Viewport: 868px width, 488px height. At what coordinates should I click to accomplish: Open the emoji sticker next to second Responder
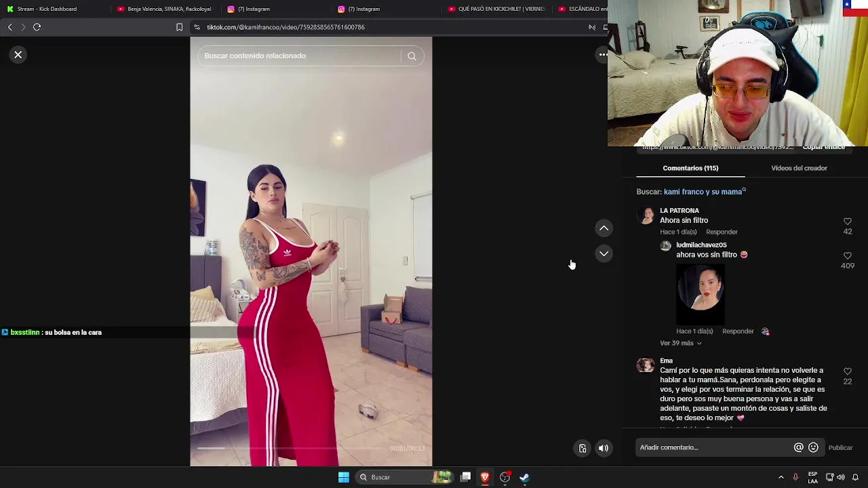pyautogui.click(x=766, y=331)
